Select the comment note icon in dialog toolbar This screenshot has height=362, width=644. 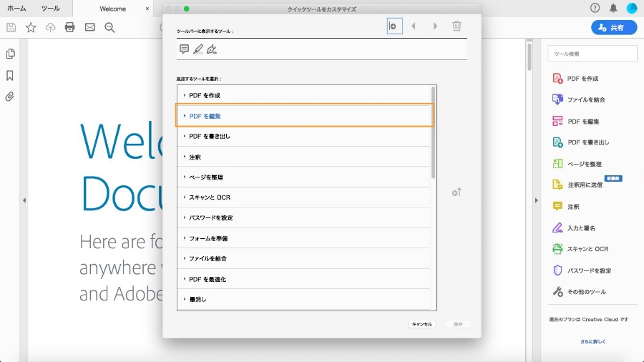tap(184, 49)
